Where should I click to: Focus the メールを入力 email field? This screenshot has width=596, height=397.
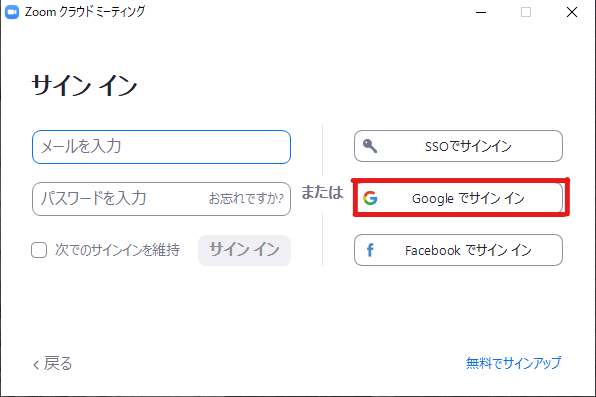tap(162, 147)
